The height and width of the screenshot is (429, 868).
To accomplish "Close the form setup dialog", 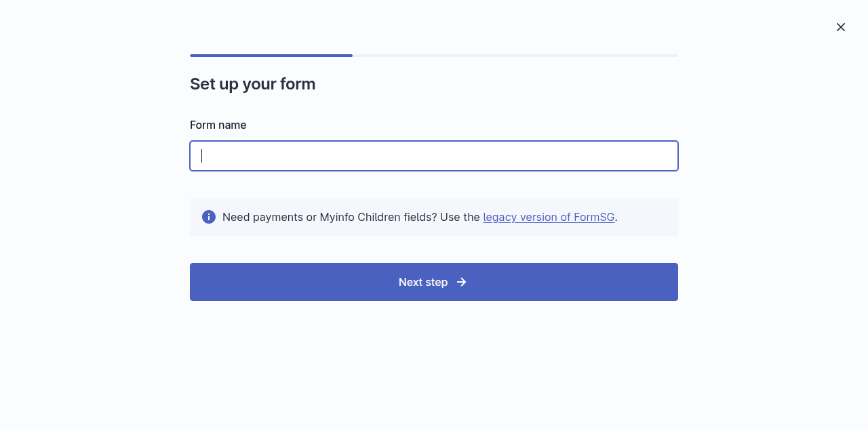I will click(841, 27).
